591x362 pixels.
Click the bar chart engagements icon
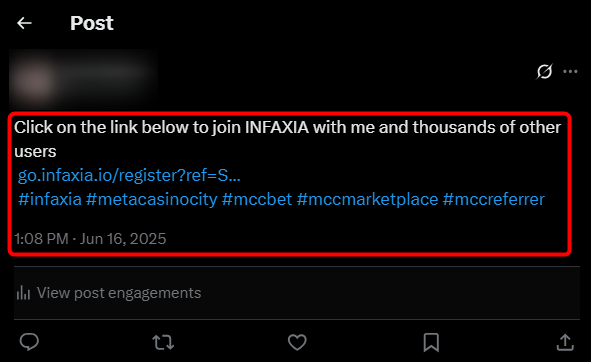(x=23, y=293)
